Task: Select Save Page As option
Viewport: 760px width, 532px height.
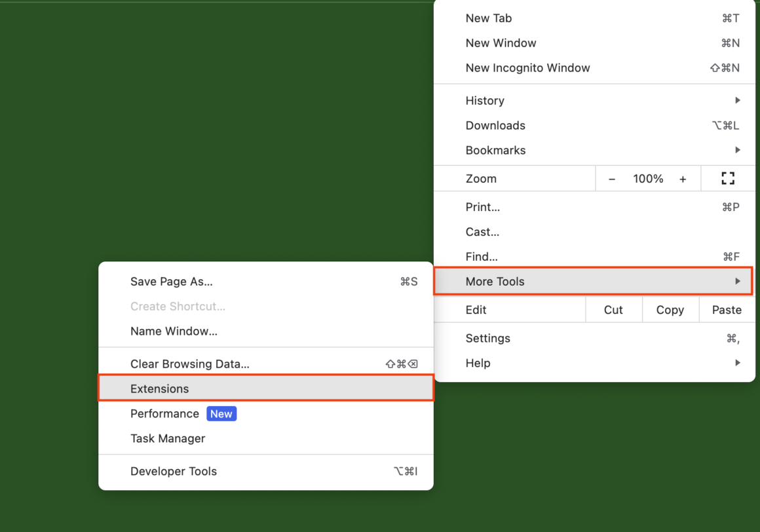Action: pyautogui.click(x=171, y=282)
